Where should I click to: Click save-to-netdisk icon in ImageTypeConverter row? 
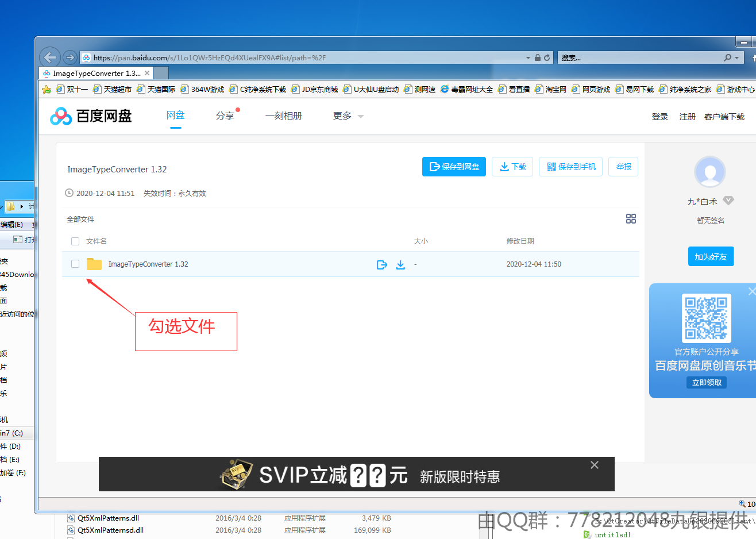pyautogui.click(x=382, y=264)
